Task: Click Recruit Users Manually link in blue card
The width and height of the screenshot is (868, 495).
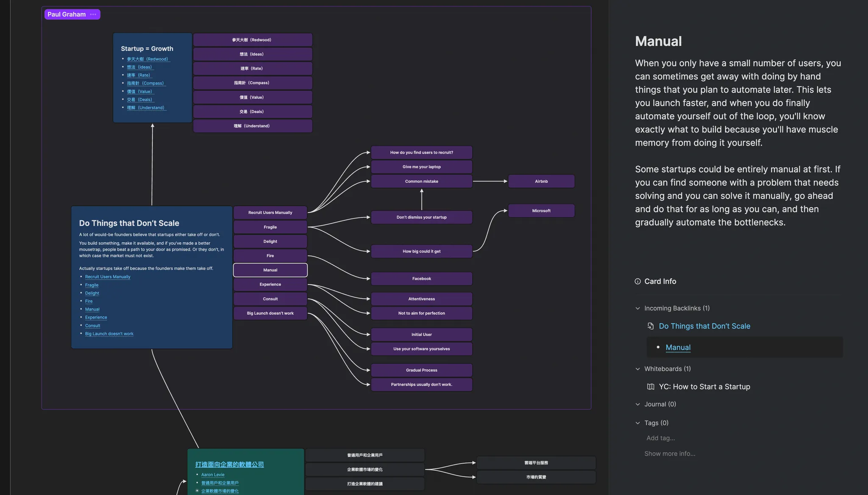Action: (x=108, y=277)
